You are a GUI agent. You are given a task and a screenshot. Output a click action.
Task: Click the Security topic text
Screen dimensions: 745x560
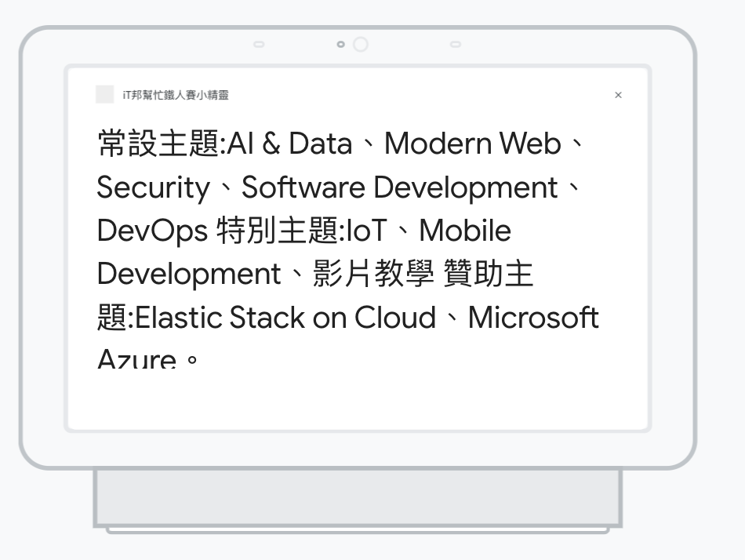coord(153,188)
